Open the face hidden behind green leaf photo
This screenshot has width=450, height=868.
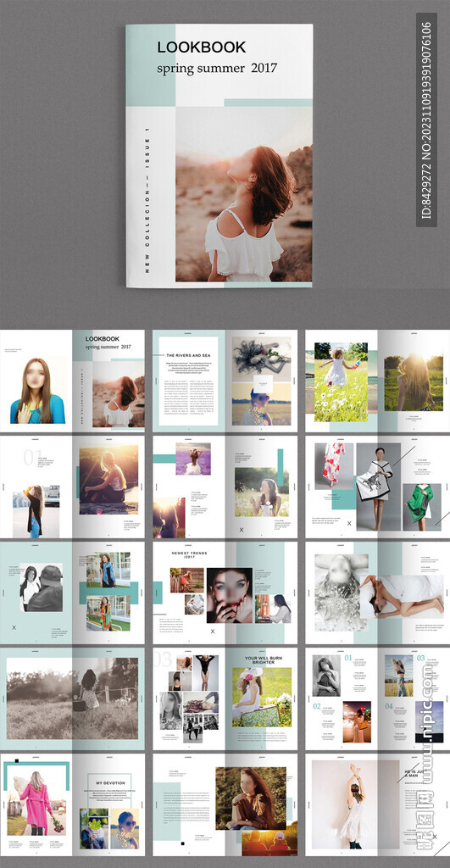pos(93,827)
